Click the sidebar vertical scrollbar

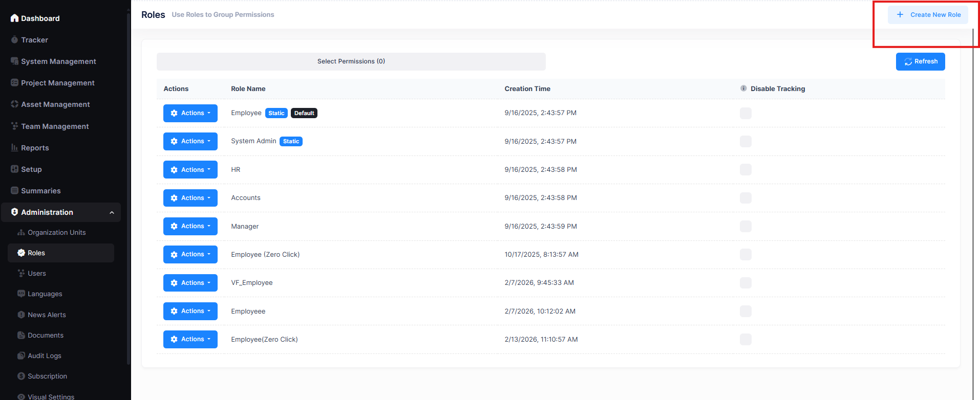tap(129, 189)
